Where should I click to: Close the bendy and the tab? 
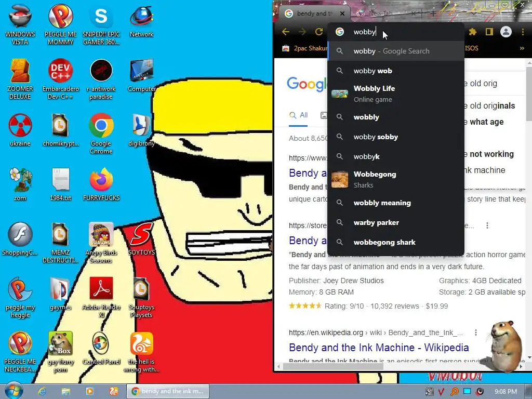click(x=342, y=14)
